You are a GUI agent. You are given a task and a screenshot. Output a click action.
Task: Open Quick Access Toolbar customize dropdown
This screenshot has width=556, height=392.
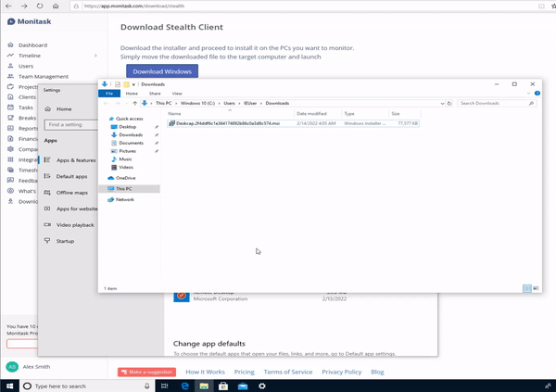coord(133,84)
